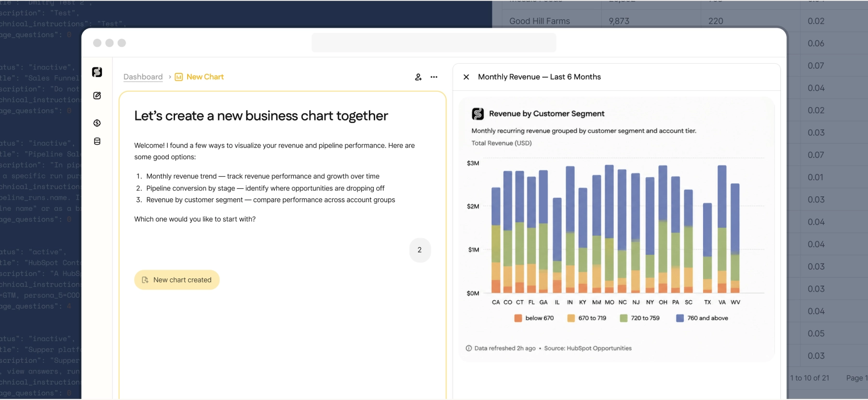Click the TX bar in the chart

point(707,248)
